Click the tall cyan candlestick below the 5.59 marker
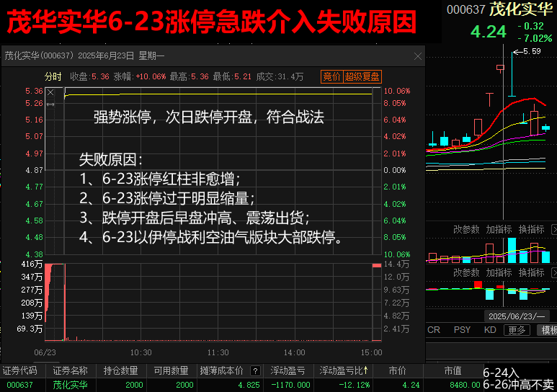Screen dimensions: 557x392 (512, 74)
